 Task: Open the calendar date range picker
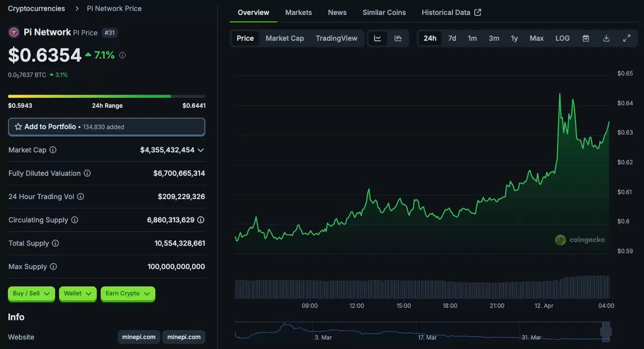tap(586, 38)
